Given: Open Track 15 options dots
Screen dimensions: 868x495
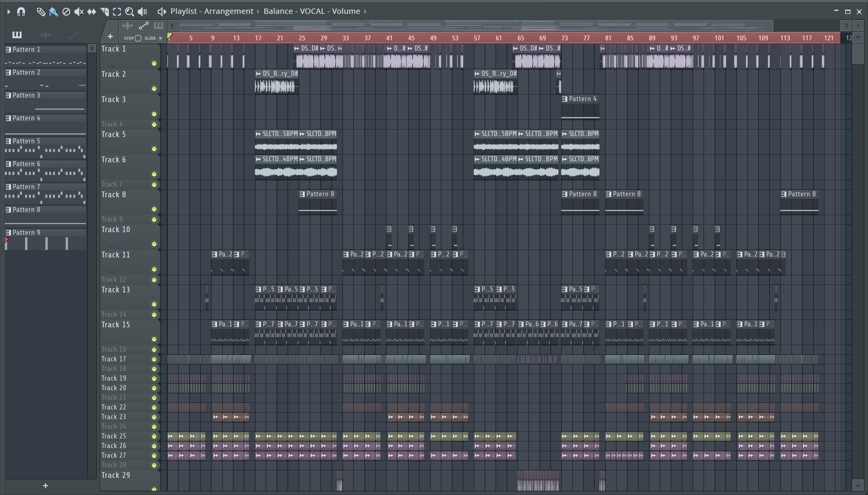Looking at the screenshot, I should (112, 341).
